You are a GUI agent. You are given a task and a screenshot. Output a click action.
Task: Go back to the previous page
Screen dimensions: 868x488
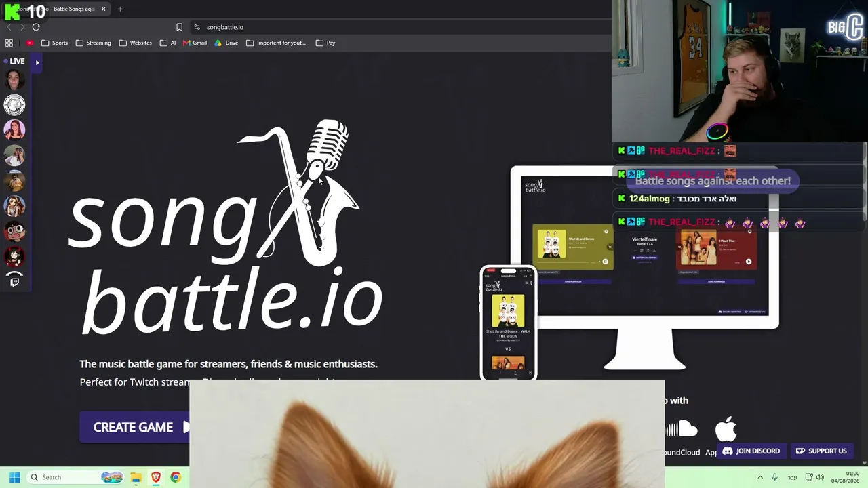coord(9,27)
